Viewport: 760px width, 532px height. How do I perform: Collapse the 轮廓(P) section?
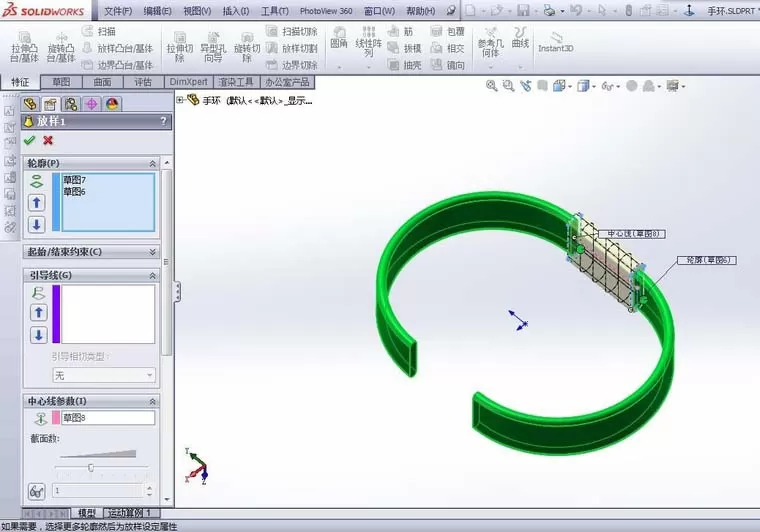(x=152, y=164)
